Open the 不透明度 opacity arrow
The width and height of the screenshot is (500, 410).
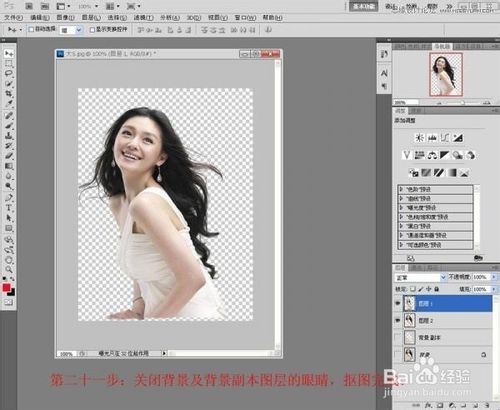(x=494, y=277)
